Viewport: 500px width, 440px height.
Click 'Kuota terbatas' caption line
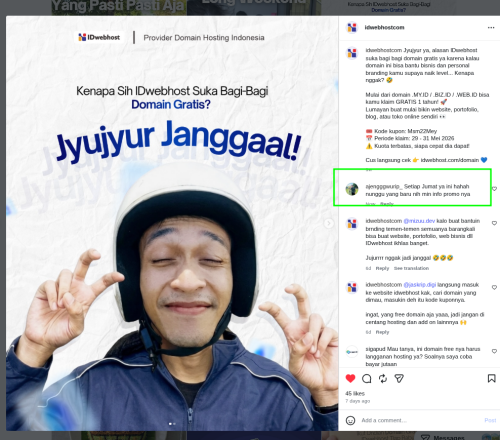point(422,146)
